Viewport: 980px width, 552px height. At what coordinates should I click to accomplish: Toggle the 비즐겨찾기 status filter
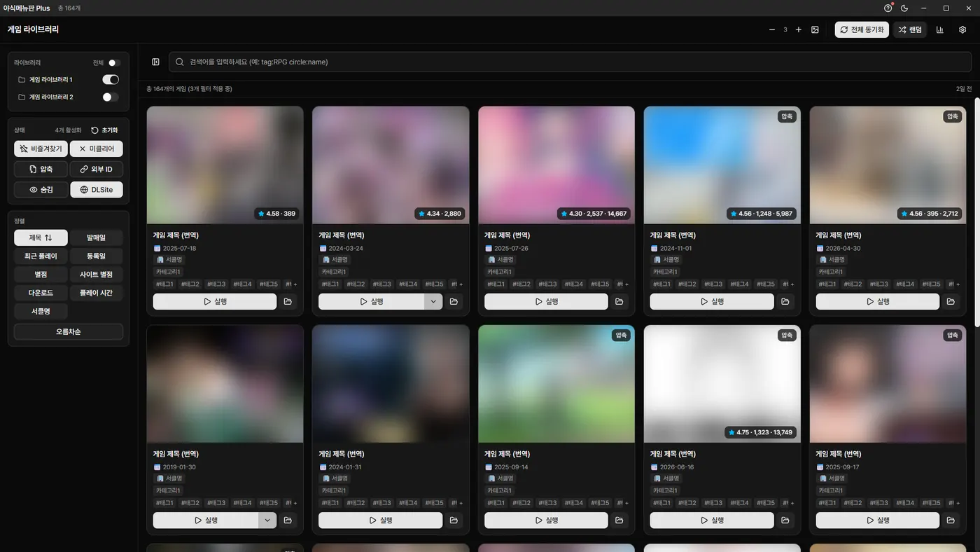click(x=41, y=149)
